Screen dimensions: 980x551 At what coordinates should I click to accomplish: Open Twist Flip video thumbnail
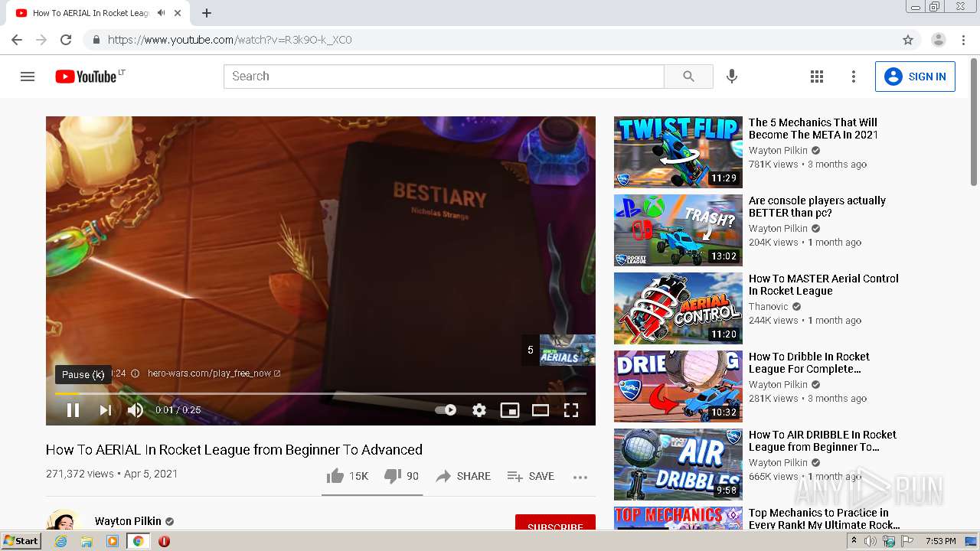click(678, 152)
